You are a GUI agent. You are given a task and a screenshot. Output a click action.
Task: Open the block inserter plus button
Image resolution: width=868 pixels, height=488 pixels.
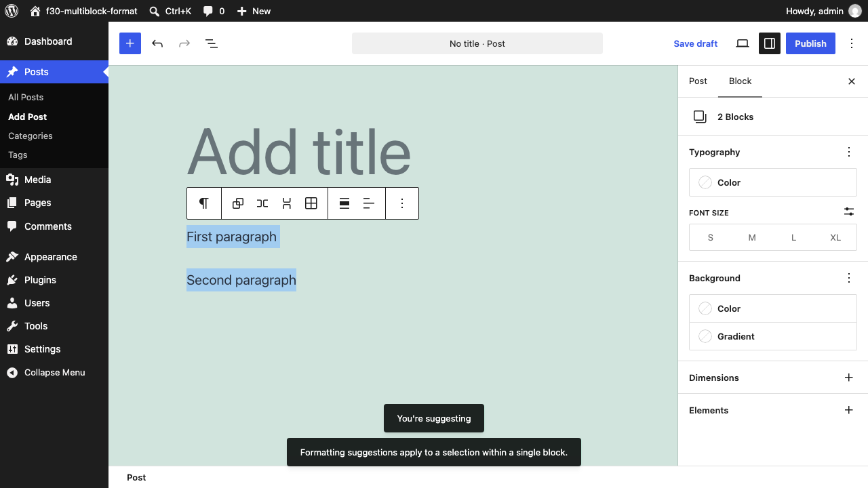pos(130,43)
